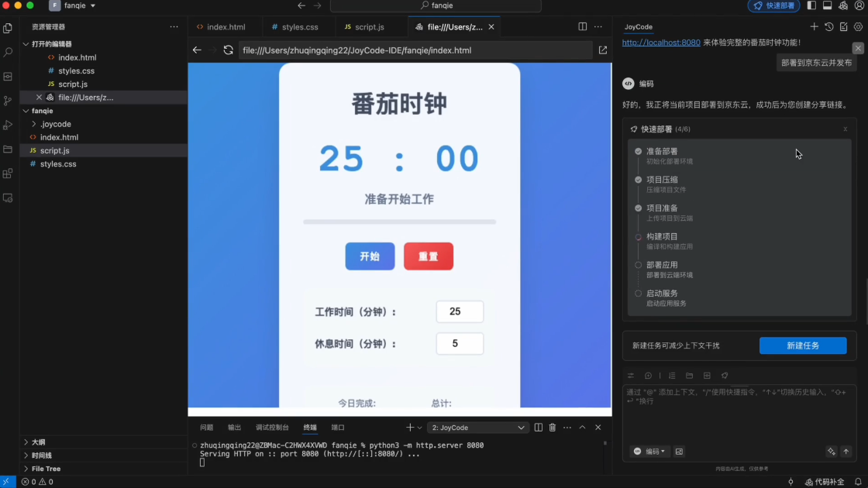Open JoyCode settings gear
This screenshot has width=868, height=488.
pyautogui.click(x=858, y=26)
